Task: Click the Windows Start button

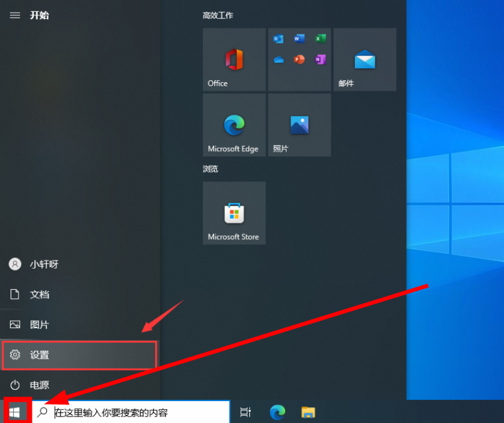Action: (15, 412)
